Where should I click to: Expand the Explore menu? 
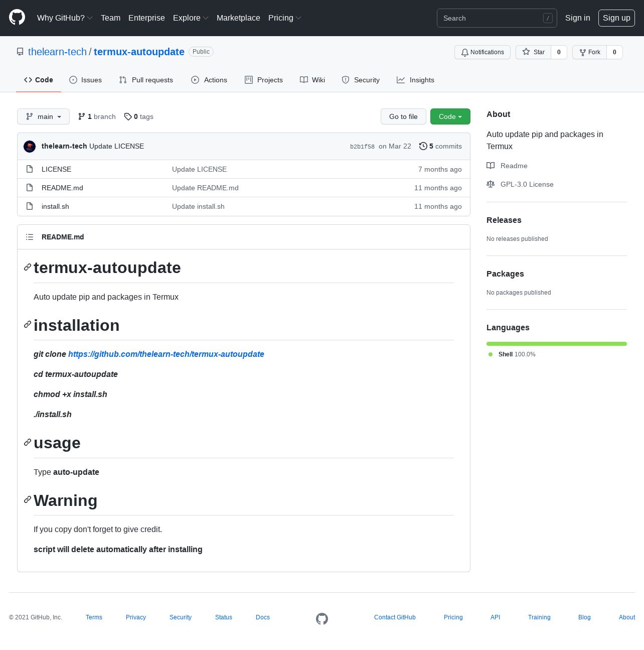coord(191,18)
